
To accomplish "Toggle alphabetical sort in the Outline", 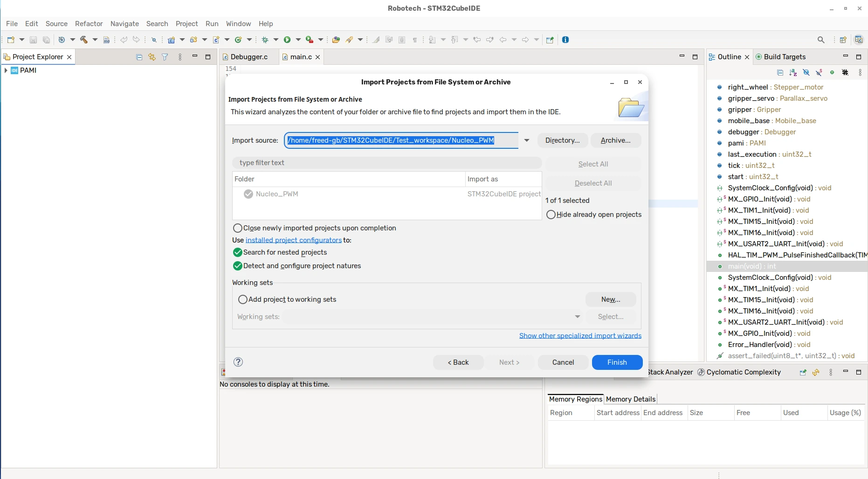I will click(x=793, y=72).
